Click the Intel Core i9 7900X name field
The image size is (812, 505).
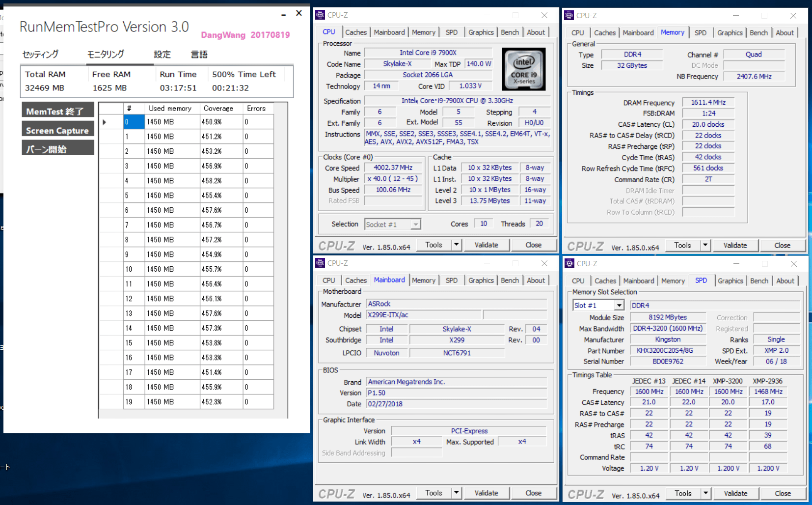pos(428,53)
